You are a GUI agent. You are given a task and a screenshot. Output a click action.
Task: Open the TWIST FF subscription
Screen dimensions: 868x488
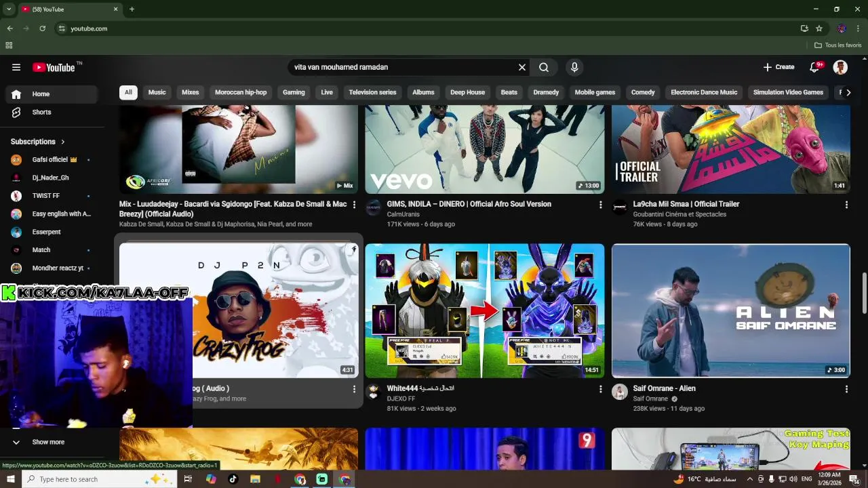coord(52,196)
